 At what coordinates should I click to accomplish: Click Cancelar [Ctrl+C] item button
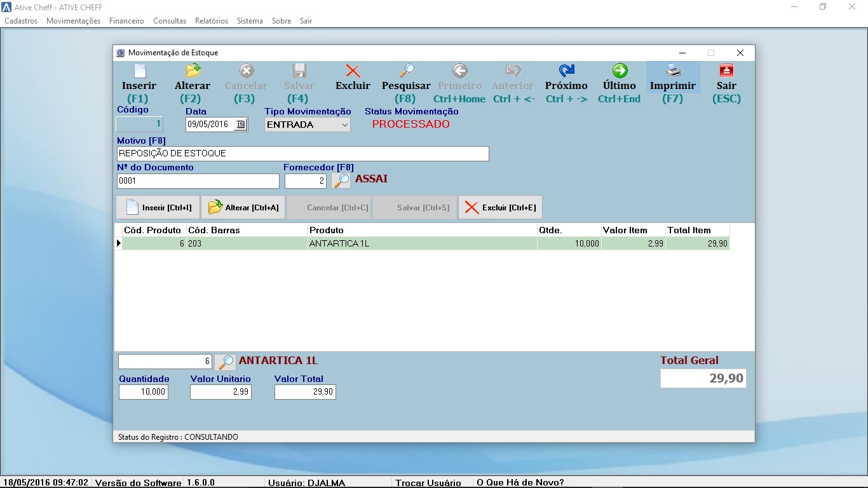pyautogui.click(x=329, y=207)
